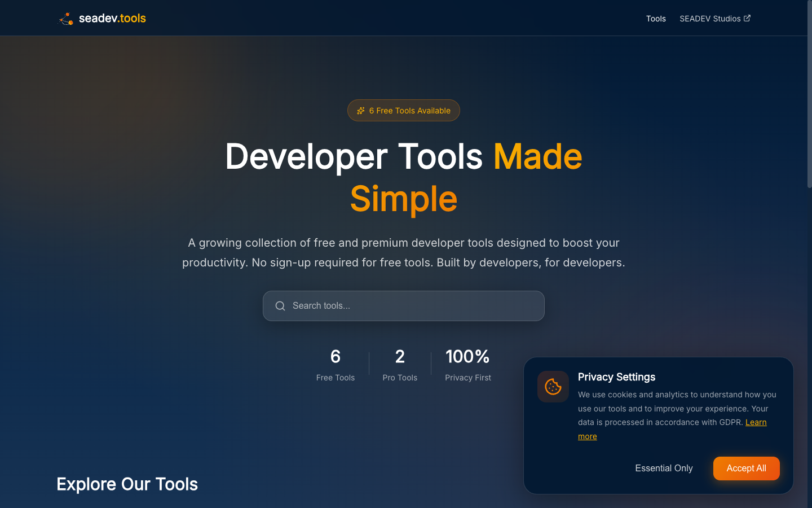This screenshot has height=508, width=812.
Task: Open the Tools navigation item
Action: coord(656,18)
